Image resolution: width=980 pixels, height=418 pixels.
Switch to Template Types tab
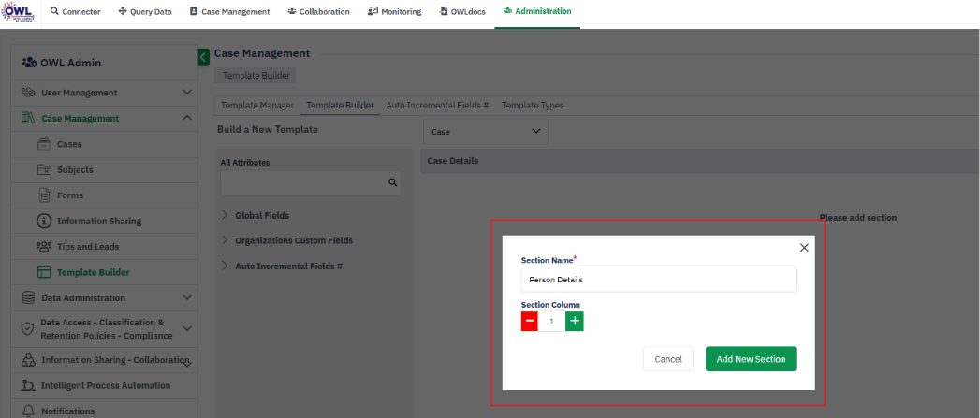click(x=533, y=105)
